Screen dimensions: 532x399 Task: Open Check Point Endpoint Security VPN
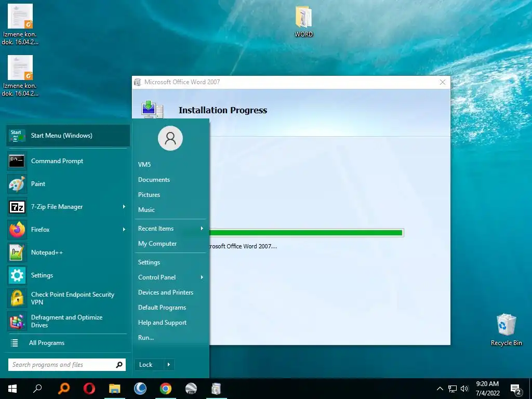[68, 298]
